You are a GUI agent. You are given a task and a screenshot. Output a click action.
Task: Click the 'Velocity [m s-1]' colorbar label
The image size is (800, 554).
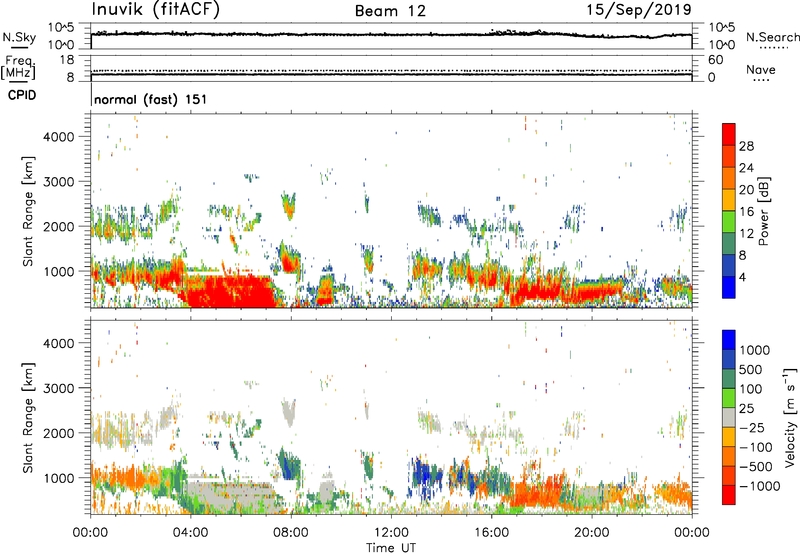[x=790, y=417]
